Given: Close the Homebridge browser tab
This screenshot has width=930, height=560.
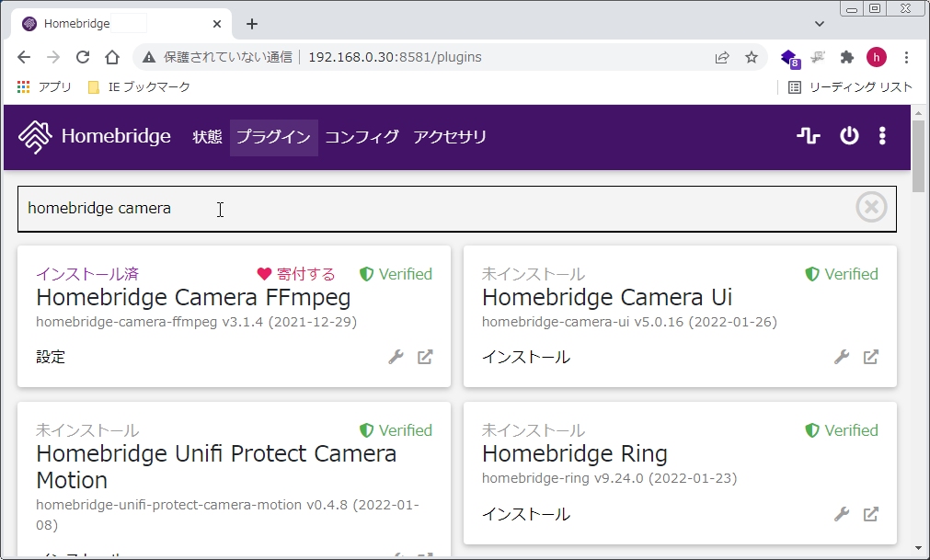Looking at the screenshot, I should [217, 24].
